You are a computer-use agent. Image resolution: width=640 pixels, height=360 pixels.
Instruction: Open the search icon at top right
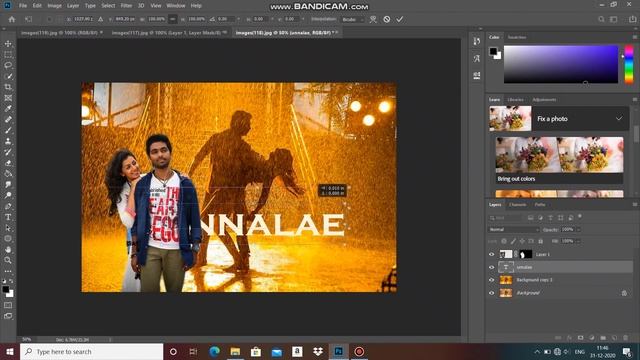(x=601, y=19)
